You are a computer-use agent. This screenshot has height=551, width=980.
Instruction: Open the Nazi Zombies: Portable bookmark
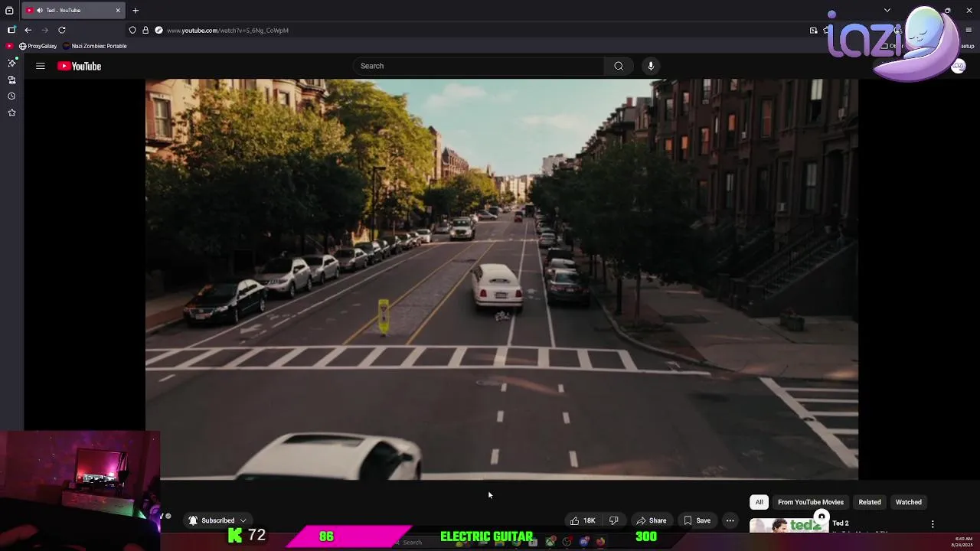tap(95, 46)
